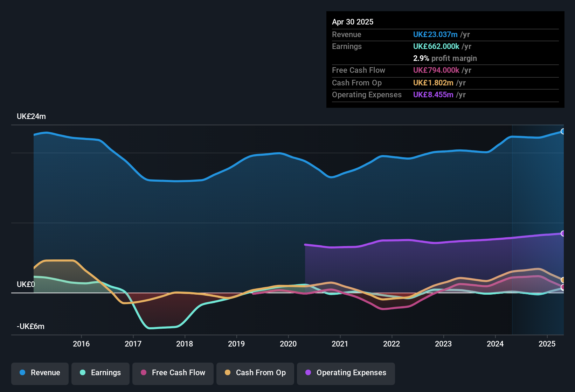Select the purple Operating Expenses dot
575x392 pixels.
307,373
